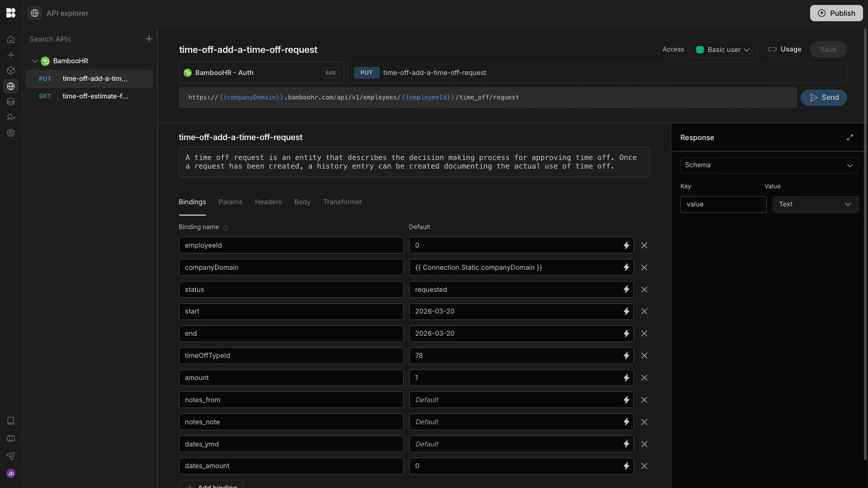Expand the Response panel with arrows icon
The image size is (868, 488).
[850, 137]
